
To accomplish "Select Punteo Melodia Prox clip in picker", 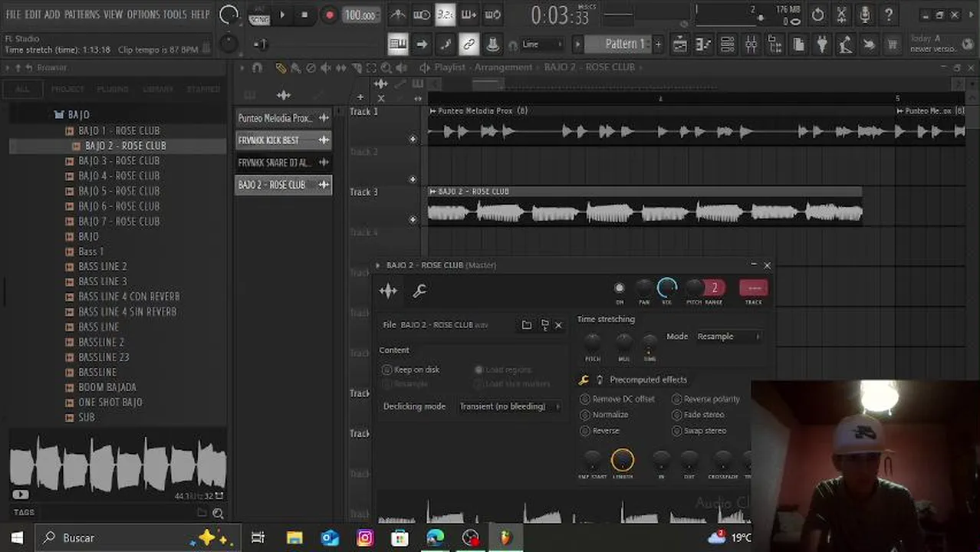I will click(x=283, y=118).
